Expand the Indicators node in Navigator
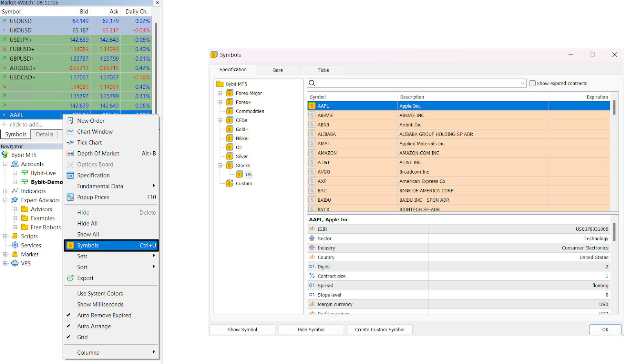 click(5, 191)
